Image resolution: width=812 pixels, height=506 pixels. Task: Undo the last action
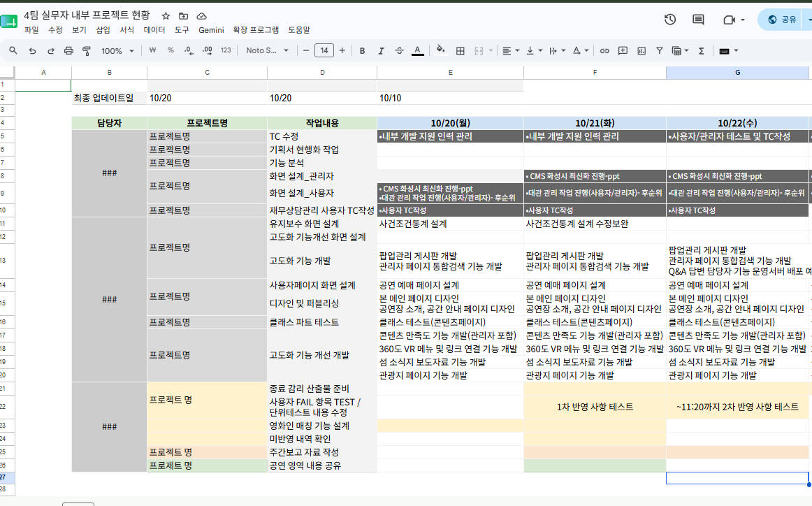pyautogui.click(x=32, y=51)
